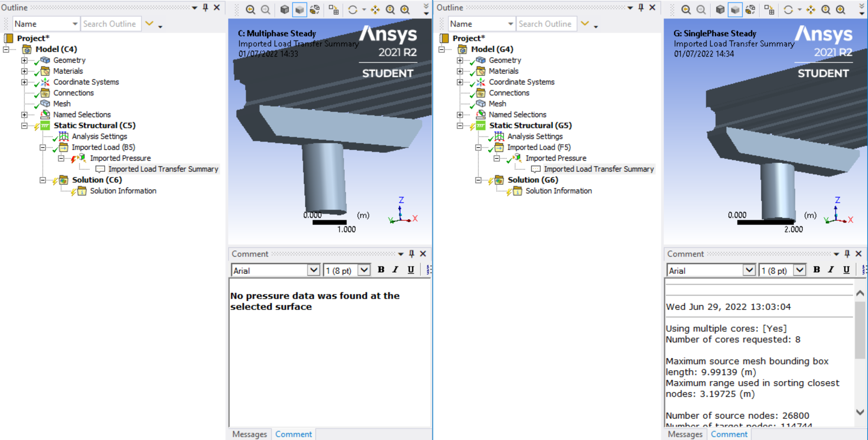Pin the Outline panel containing Model (G4)
Viewport: 868px width, 440px height.
click(641, 7)
